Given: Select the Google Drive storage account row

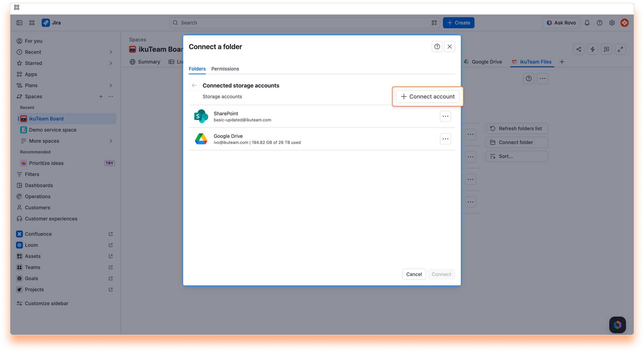Looking at the screenshot, I should [x=322, y=139].
